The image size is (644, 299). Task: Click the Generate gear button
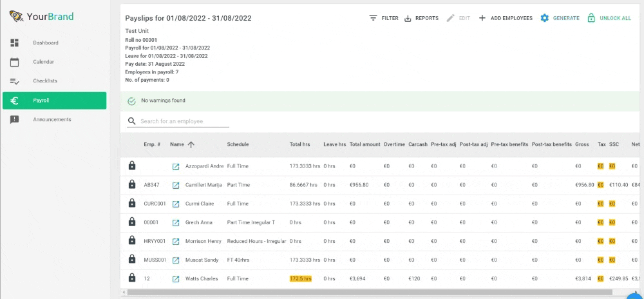[560, 18]
